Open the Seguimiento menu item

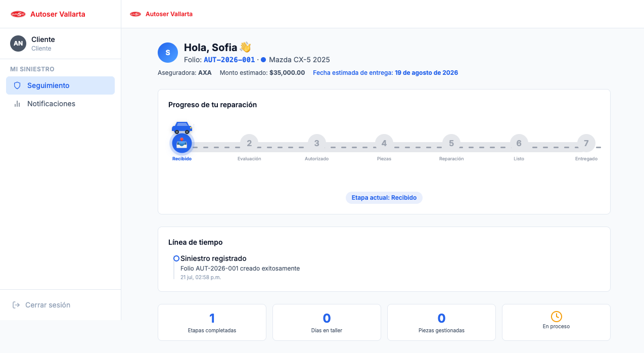60,85
